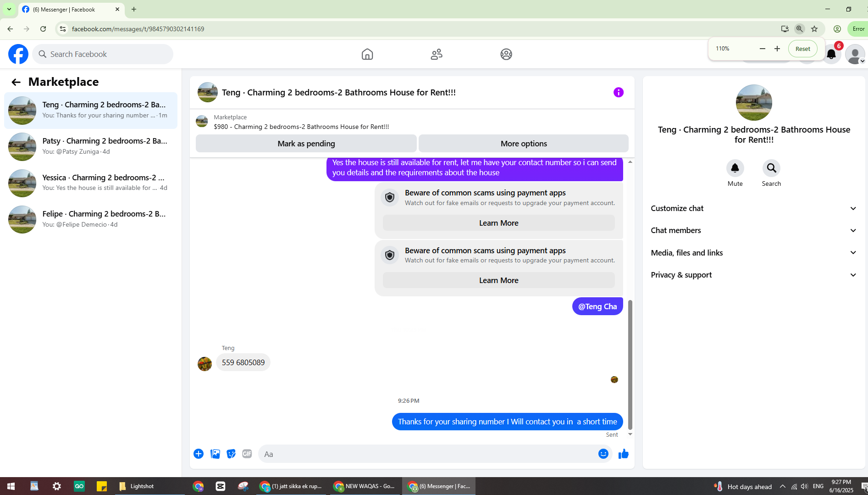
Task: Expand Privacy & support section
Action: pos(754,275)
